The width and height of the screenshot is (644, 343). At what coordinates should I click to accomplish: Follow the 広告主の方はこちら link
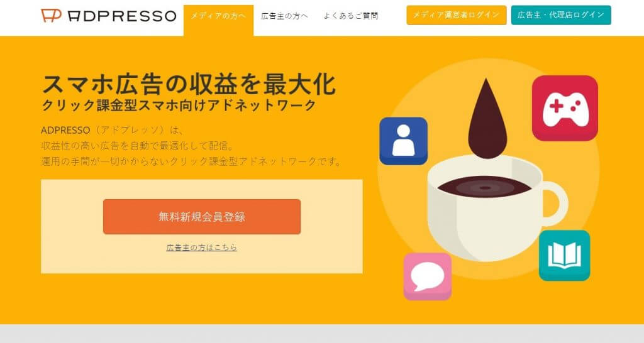[202, 248]
